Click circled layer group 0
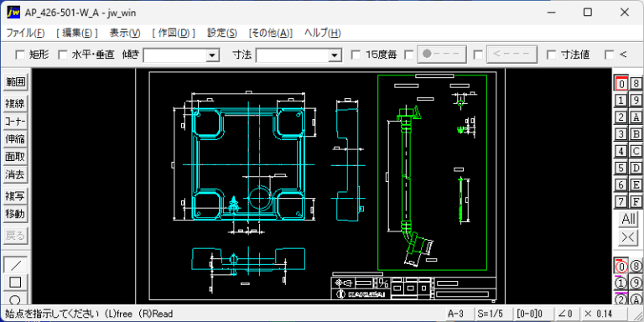Image resolution: width=644 pixels, height=322 pixels. 621,267
